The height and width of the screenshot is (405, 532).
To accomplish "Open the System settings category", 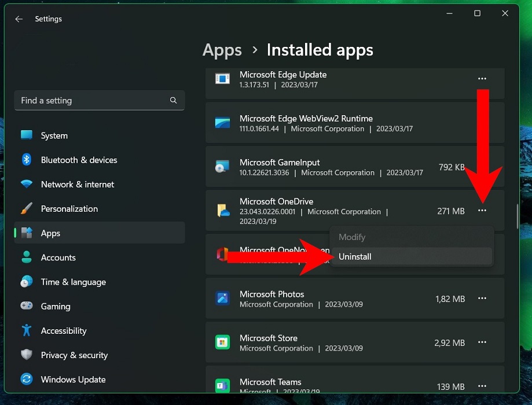I will pos(54,135).
